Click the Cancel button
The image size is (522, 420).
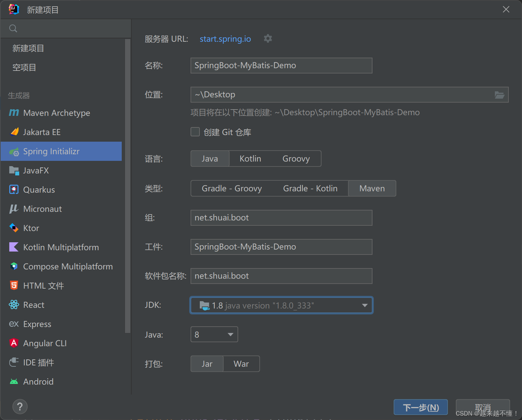click(483, 407)
